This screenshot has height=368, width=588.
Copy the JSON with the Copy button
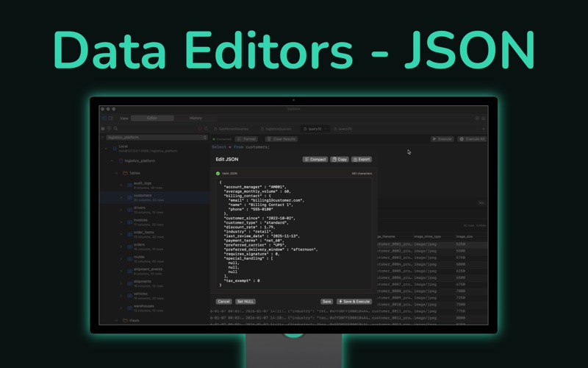tap(340, 159)
